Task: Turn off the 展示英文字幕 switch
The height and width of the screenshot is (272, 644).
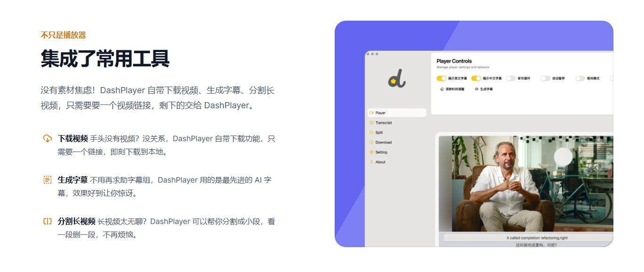Action: [x=441, y=79]
